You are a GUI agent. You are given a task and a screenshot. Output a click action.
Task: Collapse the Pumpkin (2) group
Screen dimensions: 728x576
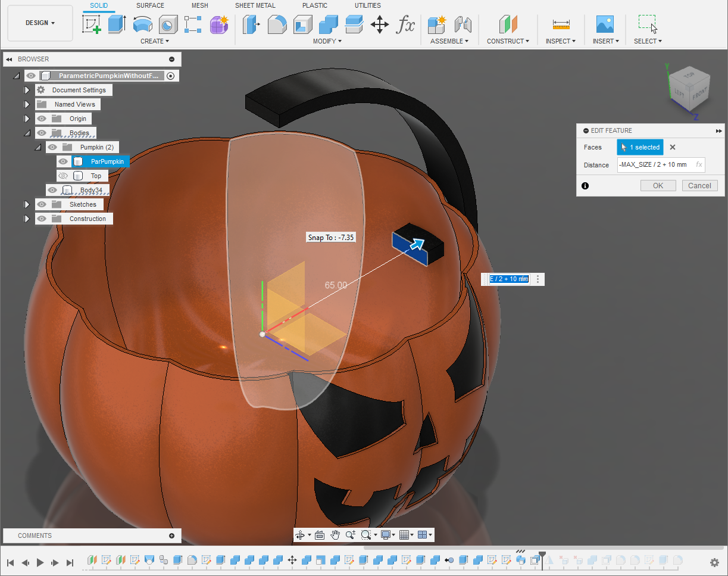[38, 147]
